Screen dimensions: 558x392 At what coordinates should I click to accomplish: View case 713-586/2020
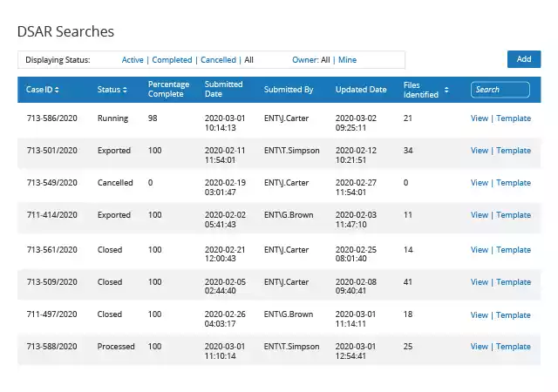pyautogui.click(x=479, y=118)
